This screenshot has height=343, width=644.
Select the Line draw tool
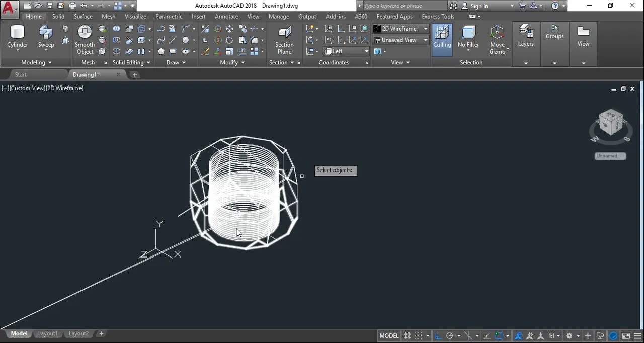click(x=173, y=40)
